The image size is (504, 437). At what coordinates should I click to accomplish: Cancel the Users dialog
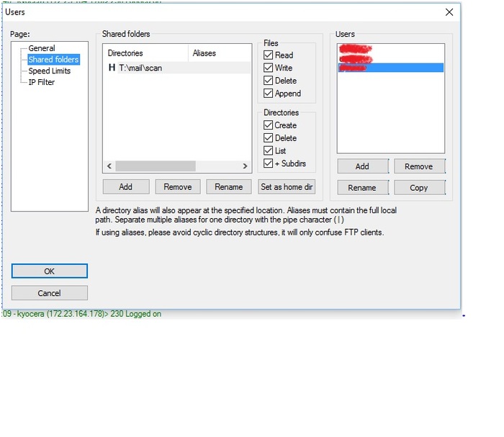[x=50, y=293]
